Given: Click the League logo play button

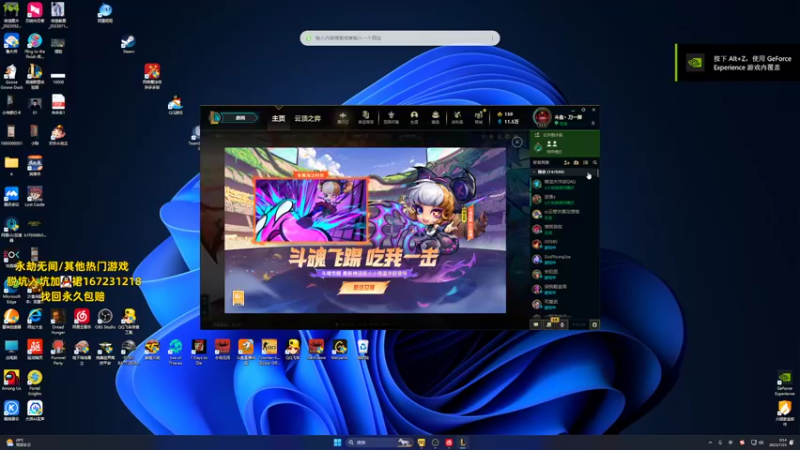Looking at the screenshot, I should 234,118.
